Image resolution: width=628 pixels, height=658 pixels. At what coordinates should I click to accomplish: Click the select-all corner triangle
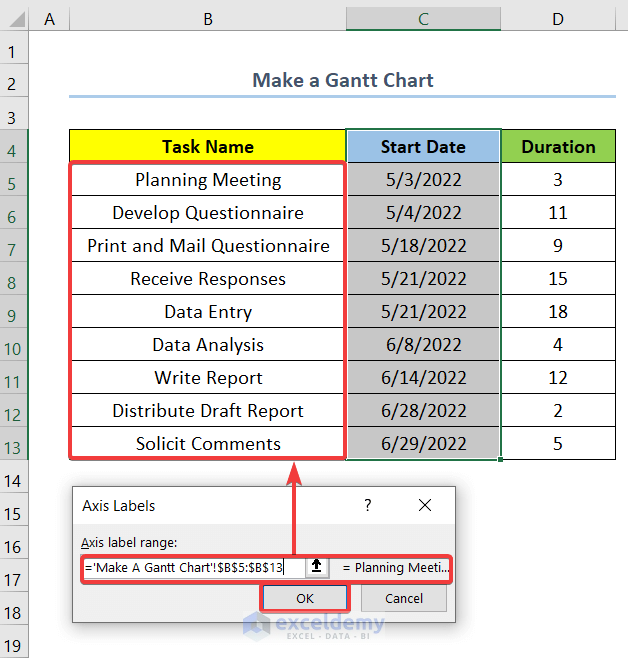pyautogui.click(x=16, y=19)
